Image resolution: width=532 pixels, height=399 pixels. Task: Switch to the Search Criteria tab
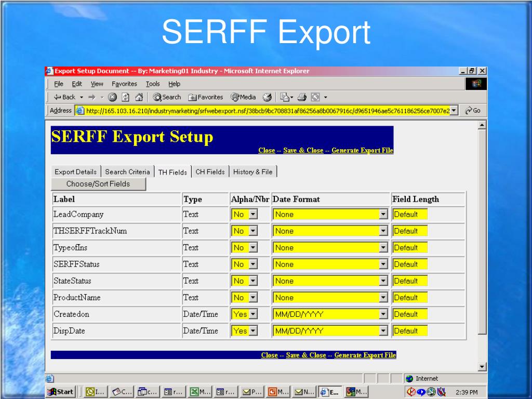(x=128, y=171)
